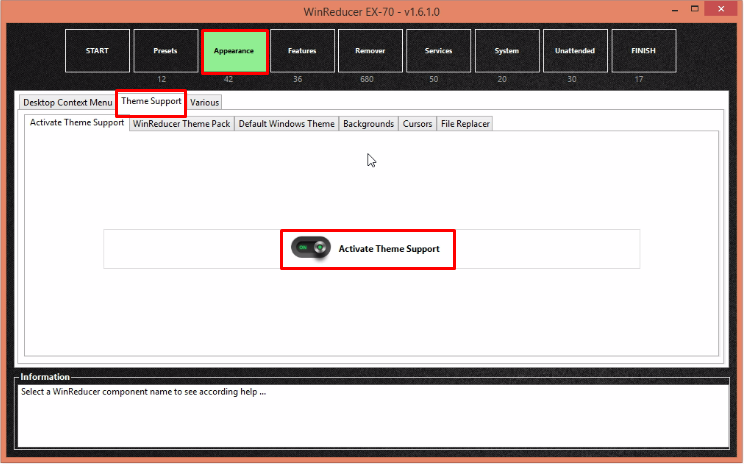Click the count 12 under Presets
The height and width of the screenshot is (464, 744).
pyautogui.click(x=162, y=79)
